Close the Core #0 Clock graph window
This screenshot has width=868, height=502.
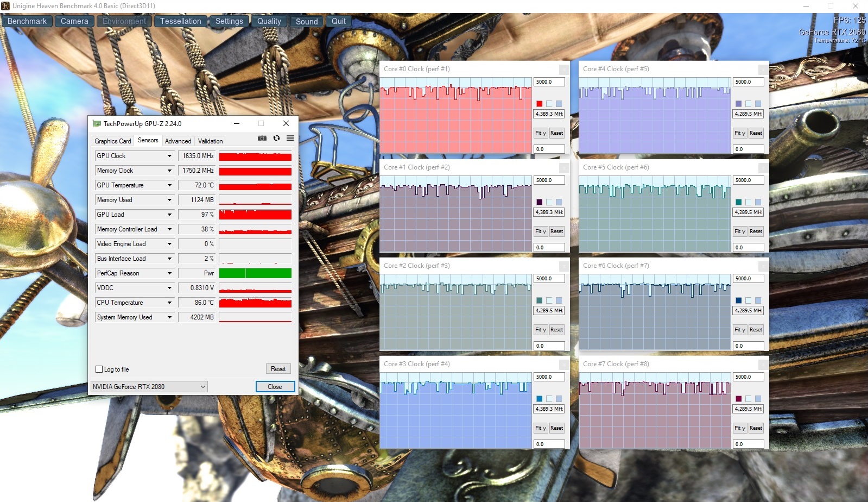pyautogui.click(x=564, y=70)
